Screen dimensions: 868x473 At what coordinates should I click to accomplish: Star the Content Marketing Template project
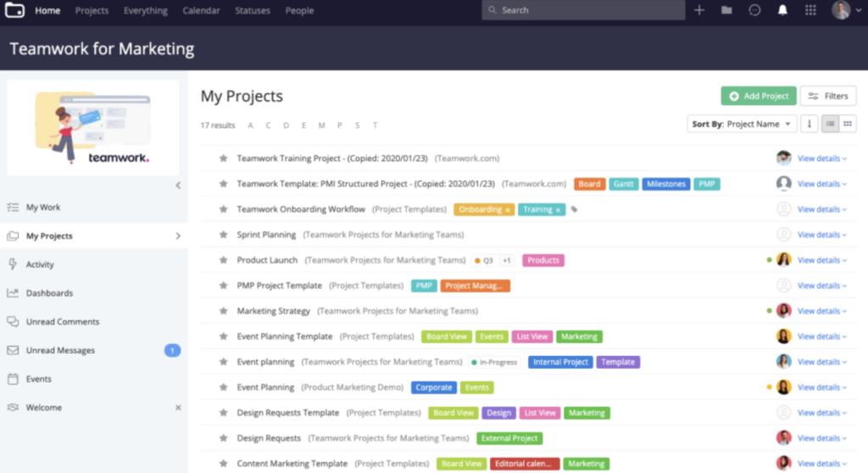(x=223, y=464)
